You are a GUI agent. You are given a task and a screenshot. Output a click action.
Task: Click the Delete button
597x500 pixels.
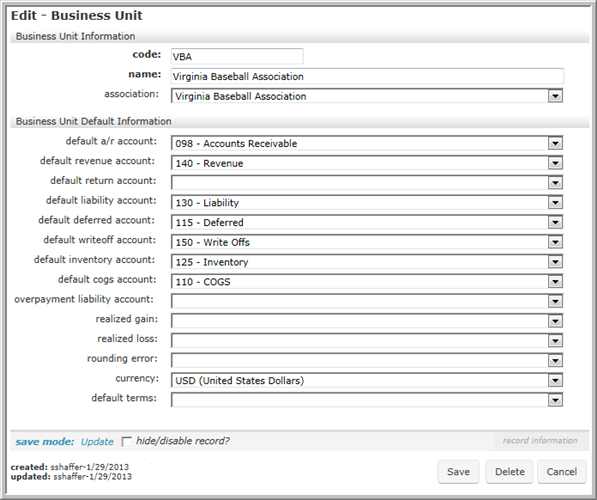click(x=509, y=472)
